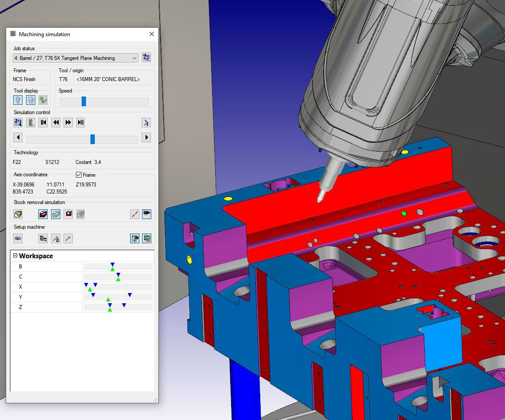Open job list icon beside Job status dropdown

click(x=146, y=58)
